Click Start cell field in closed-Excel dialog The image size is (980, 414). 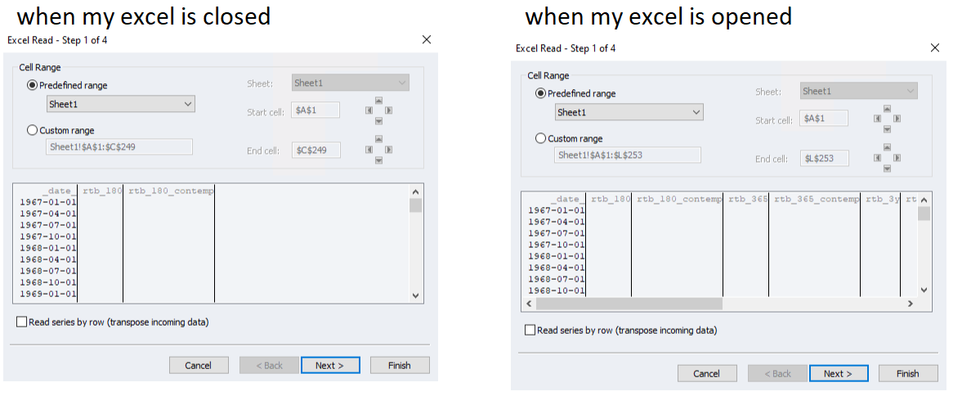point(315,110)
